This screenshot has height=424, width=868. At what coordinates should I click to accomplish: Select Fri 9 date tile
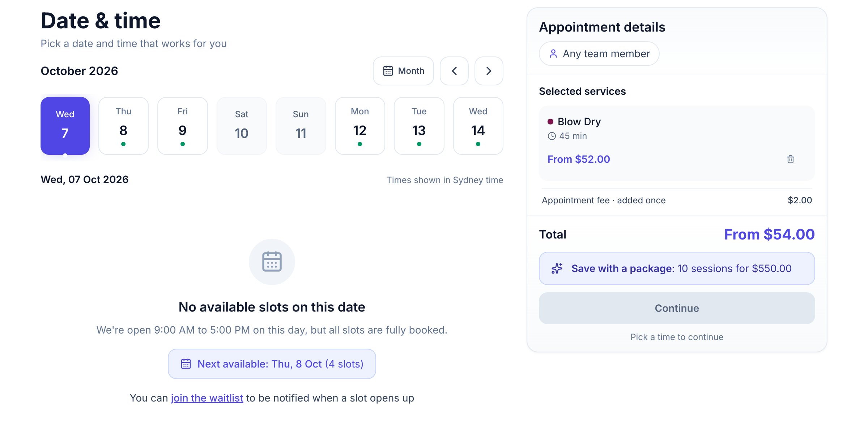183,126
